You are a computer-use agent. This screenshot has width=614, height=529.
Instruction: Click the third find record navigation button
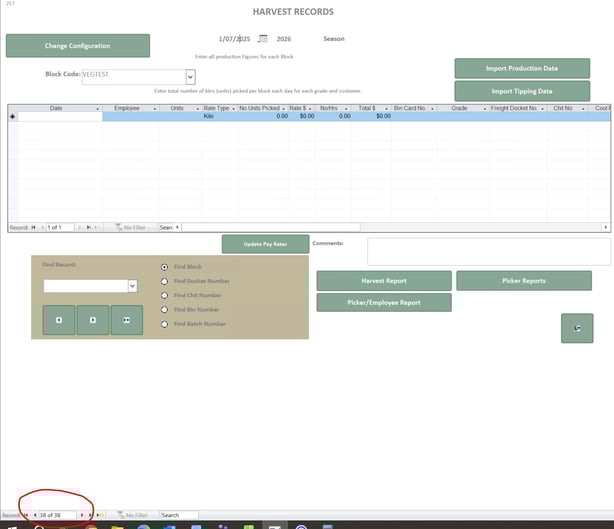(x=127, y=320)
